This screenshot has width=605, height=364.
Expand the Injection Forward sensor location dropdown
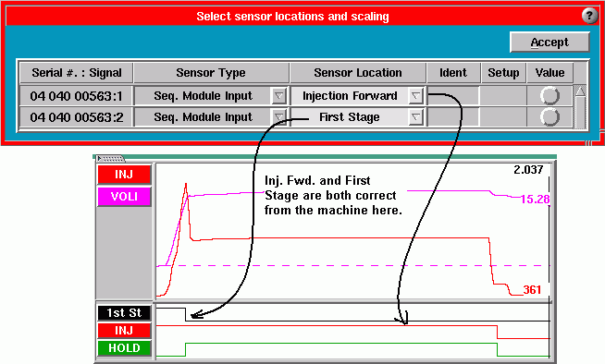(x=415, y=96)
